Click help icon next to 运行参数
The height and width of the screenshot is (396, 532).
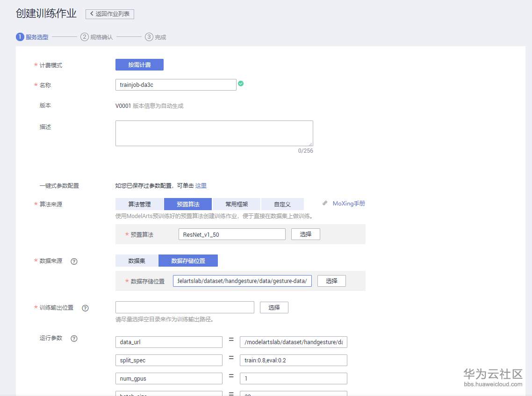74,339
